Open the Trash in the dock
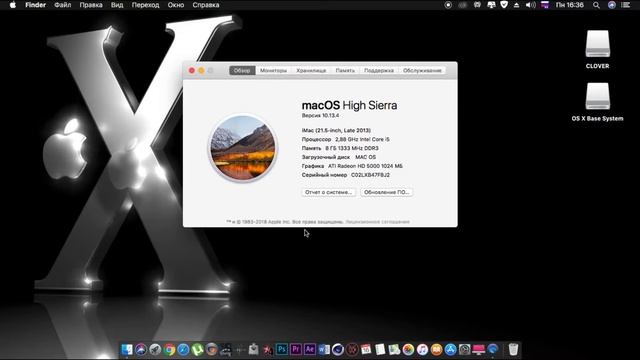 513,349
